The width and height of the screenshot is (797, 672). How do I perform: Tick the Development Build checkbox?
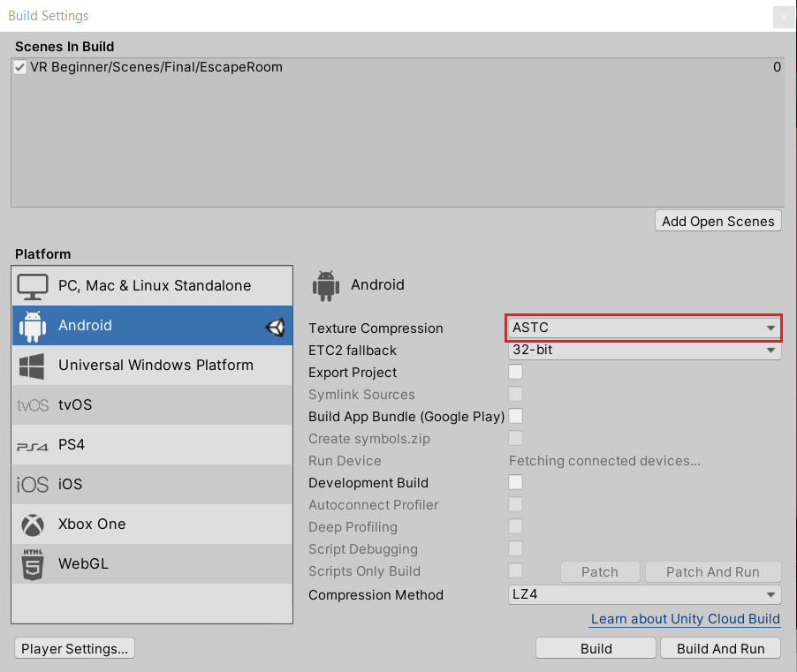pyautogui.click(x=516, y=483)
